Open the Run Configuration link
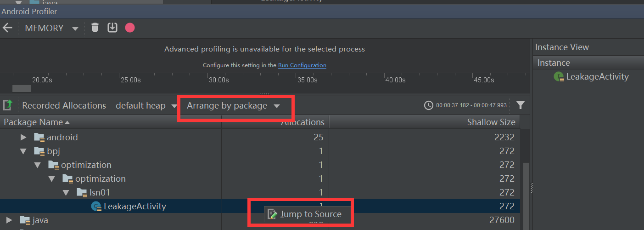 coord(302,65)
